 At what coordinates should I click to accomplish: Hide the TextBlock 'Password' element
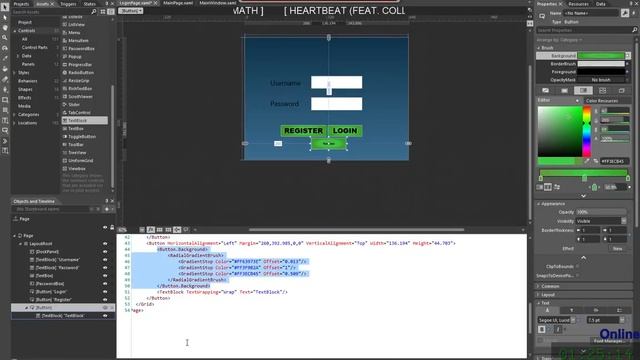pyautogui.click(x=105, y=268)
